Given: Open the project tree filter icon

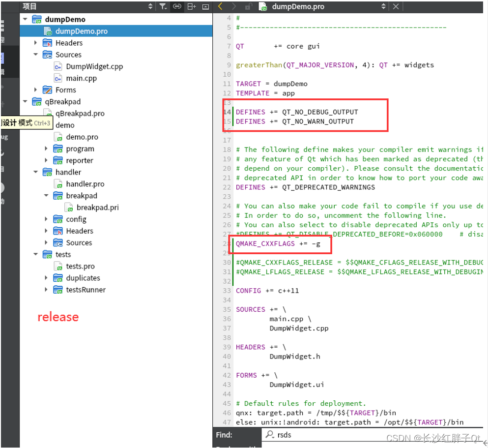Looking at the screenshot, I should tap(163, 6).
